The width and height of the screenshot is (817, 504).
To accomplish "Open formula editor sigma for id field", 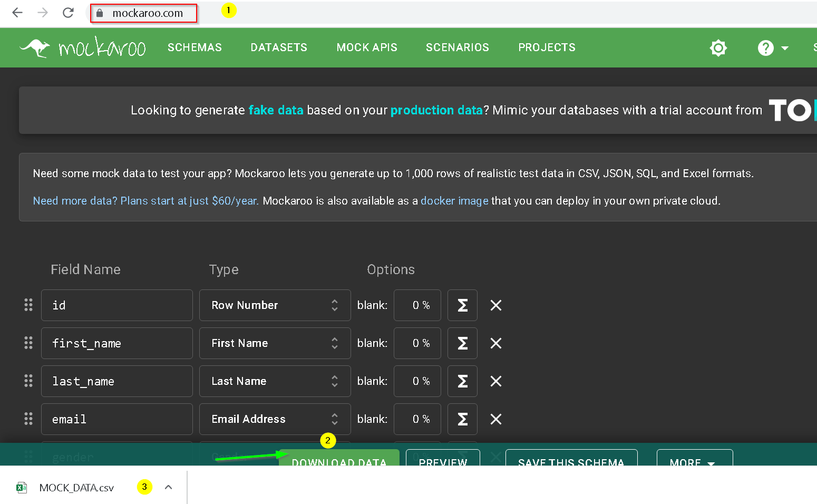I will tap(462, 305).
